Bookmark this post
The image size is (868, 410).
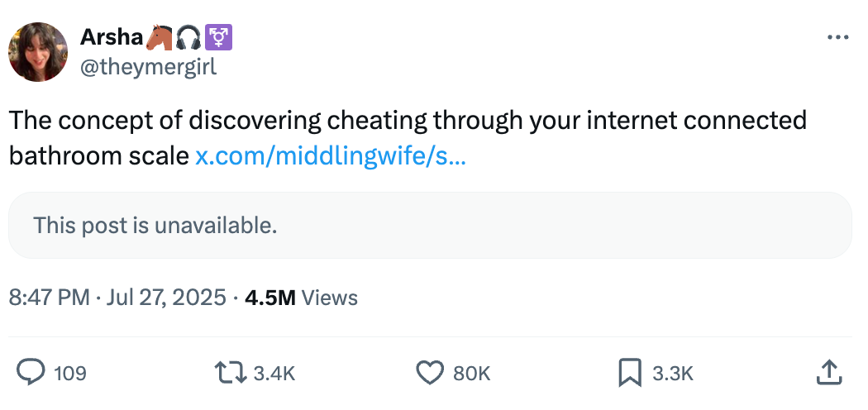tap(629, 373)
